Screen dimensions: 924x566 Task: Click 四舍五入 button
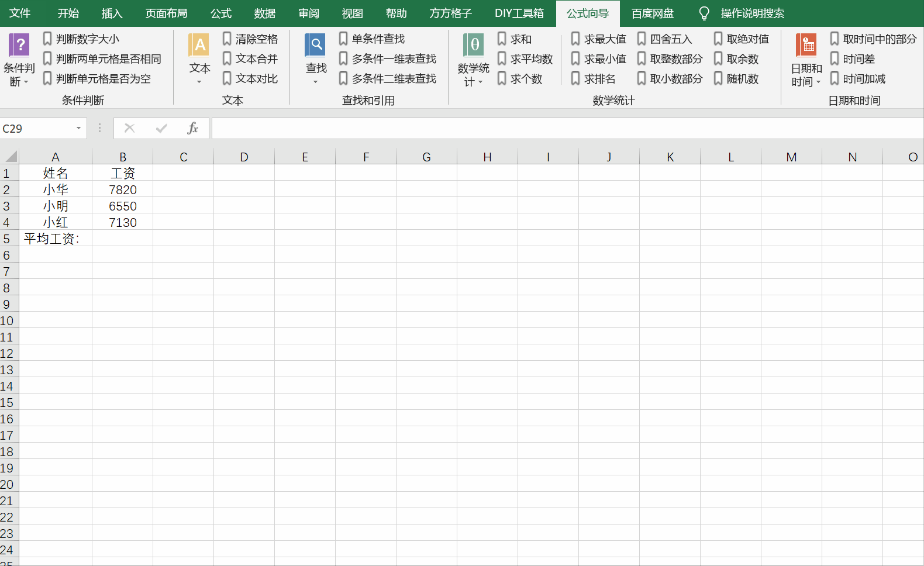pos(665,39)
